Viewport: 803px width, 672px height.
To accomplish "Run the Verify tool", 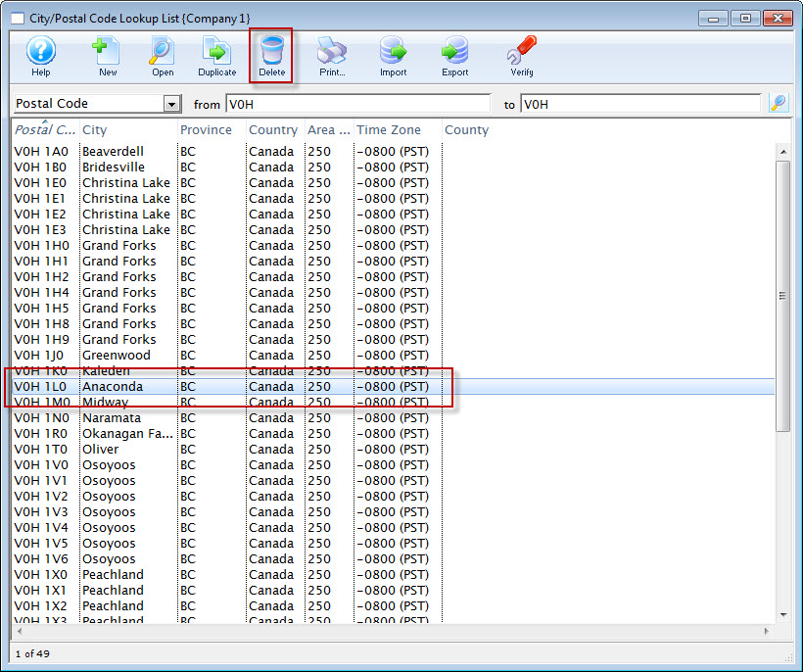I will (522, 56).
